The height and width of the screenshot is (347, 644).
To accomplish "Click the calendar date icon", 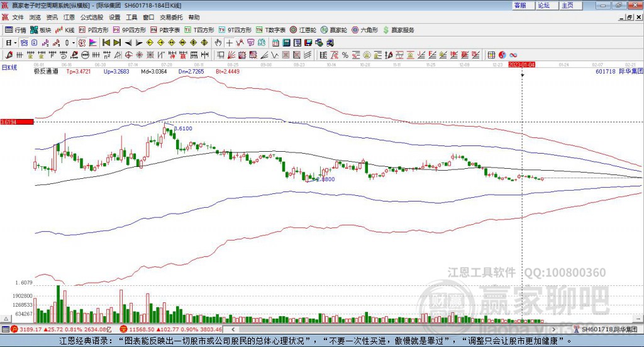I will pyautogui.click(x=275, y=43).
